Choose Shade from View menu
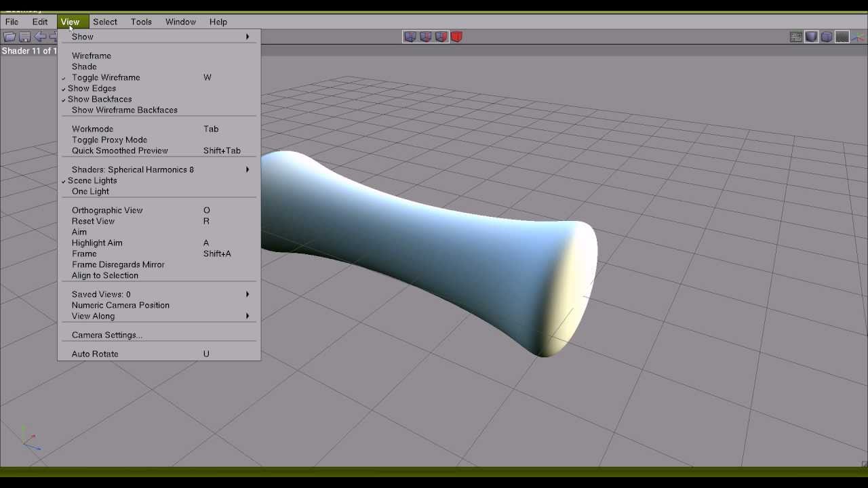 [x=159, y=66]
